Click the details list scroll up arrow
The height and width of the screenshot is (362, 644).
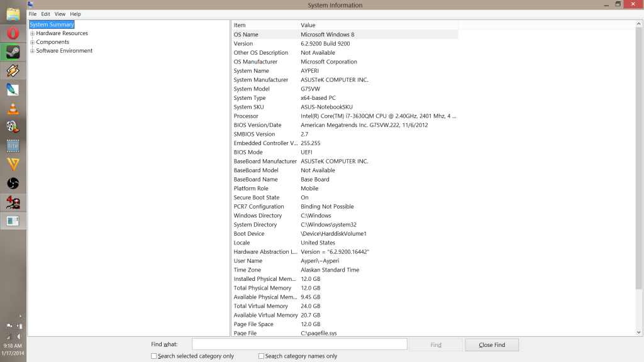[639, 24]
